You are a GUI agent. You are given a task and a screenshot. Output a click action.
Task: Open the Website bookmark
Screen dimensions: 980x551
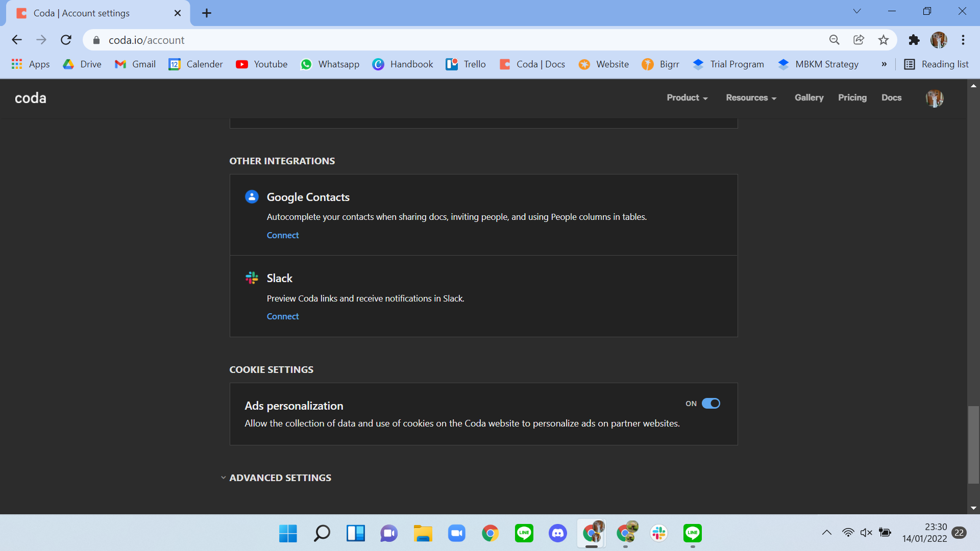[x=603, y=64]
